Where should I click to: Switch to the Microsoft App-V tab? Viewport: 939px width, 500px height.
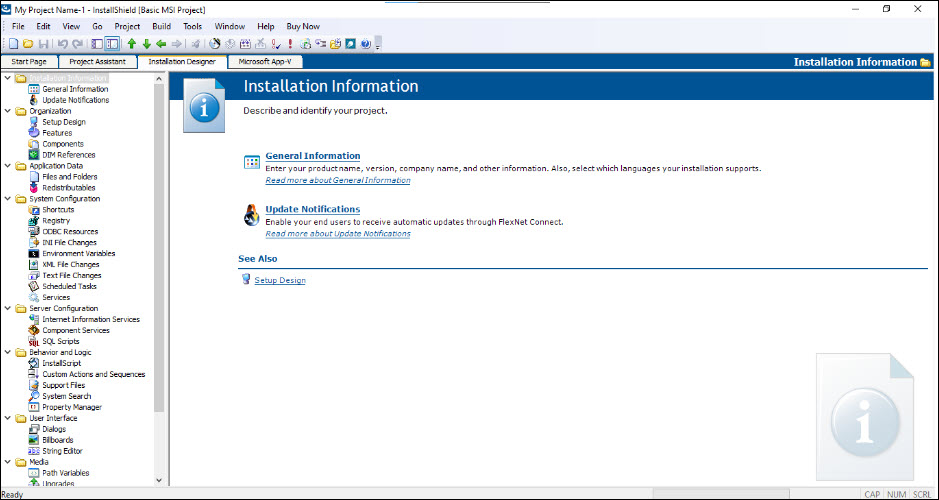pyautogui.click(x=264, y=62)
